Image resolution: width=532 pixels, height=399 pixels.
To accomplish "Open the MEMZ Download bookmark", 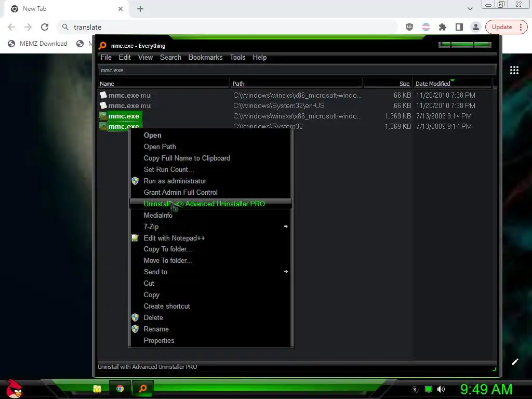I will (x=37, y=44).
